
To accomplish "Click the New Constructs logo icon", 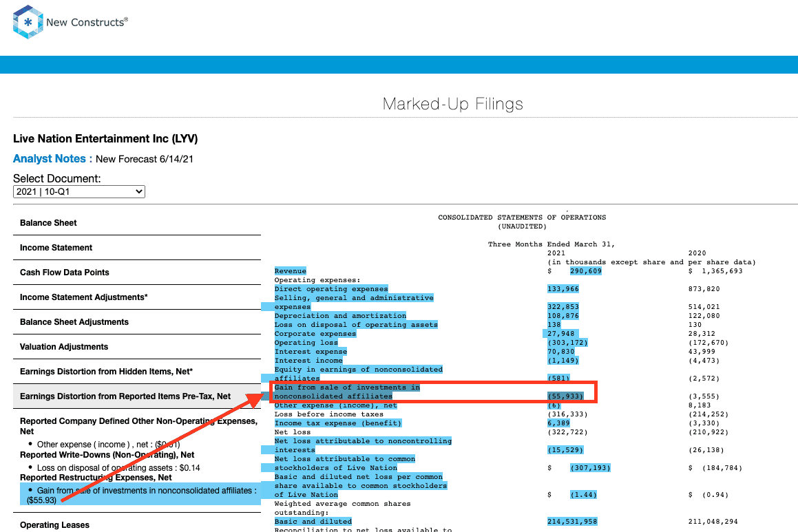I will point(28,22).
